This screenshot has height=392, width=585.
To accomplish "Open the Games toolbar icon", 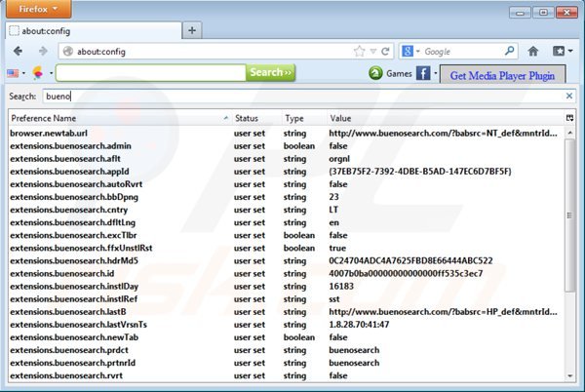I will coord(375,73).
